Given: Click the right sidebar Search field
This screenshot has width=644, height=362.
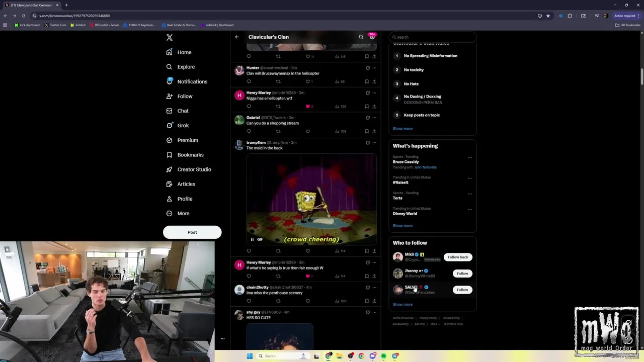Looking at the screenshot, I should coord(432,37).
